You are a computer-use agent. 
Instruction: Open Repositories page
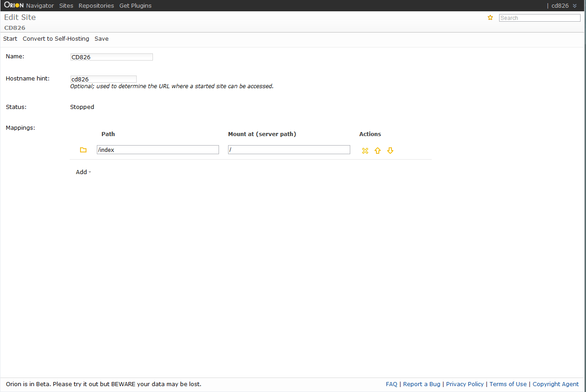coord(96,5)
